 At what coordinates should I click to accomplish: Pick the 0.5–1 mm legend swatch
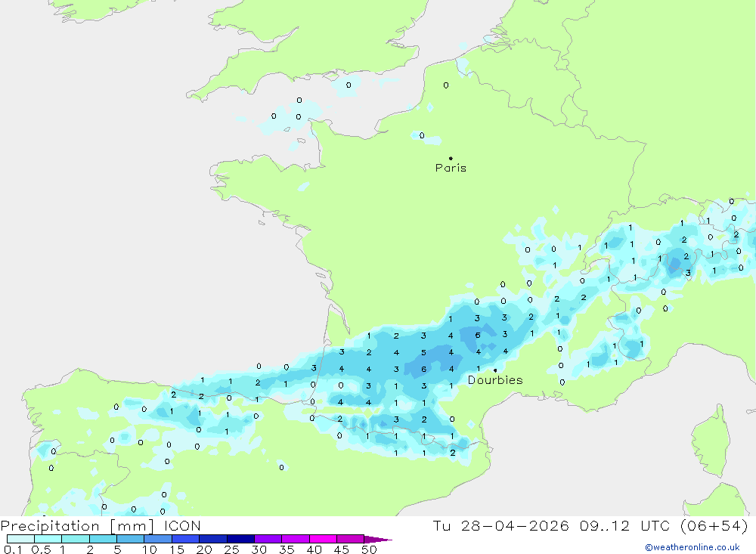48,539
